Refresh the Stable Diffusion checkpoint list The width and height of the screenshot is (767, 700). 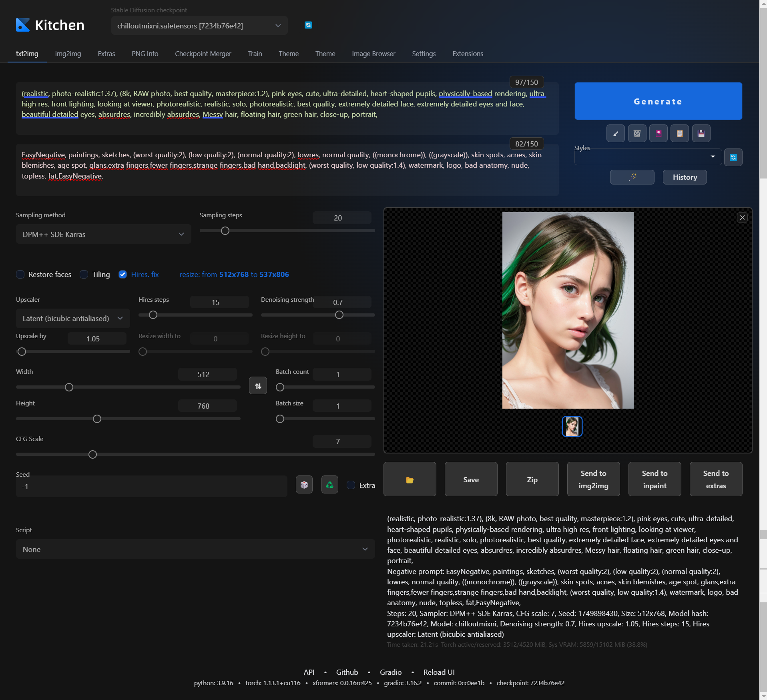pos(308,25)
